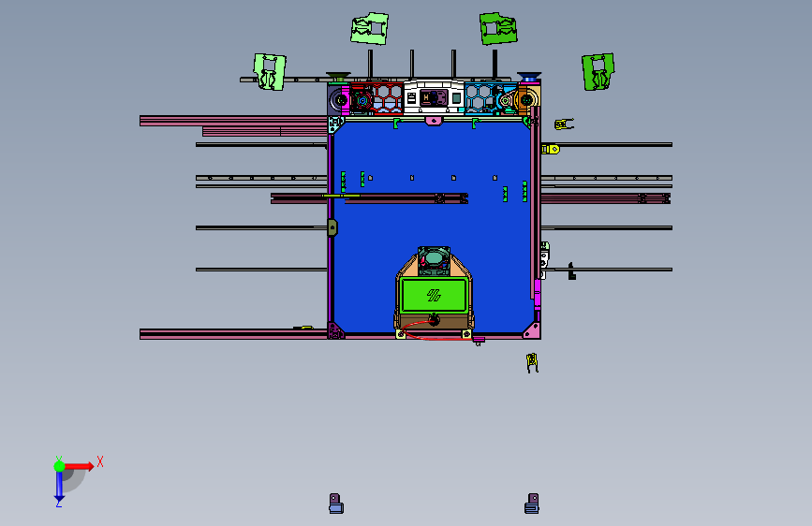Pick the dark green bracket at far top-right
Image resolution: width=812 pixels, height=526 pixels.
click(x=598, y=71)
